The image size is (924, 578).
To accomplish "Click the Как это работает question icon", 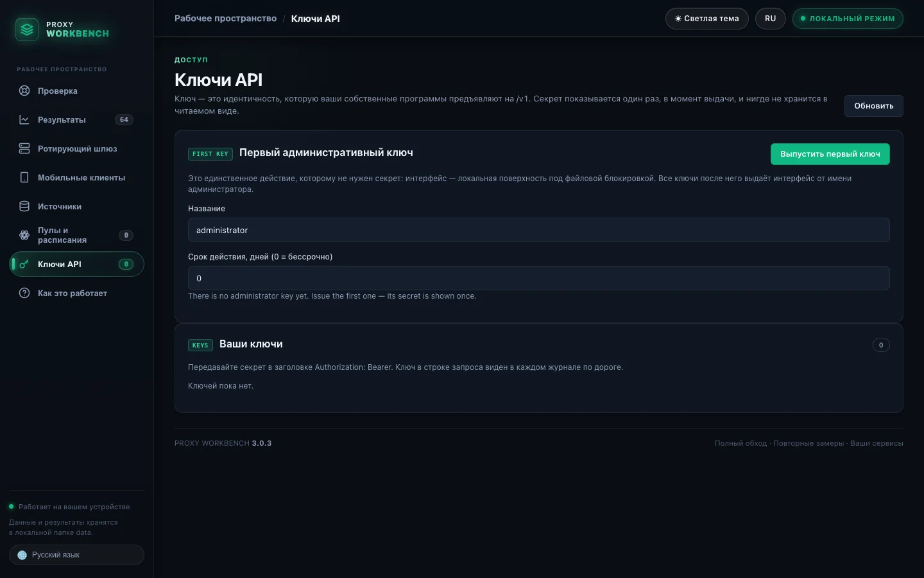I will [x=24, y=293].
